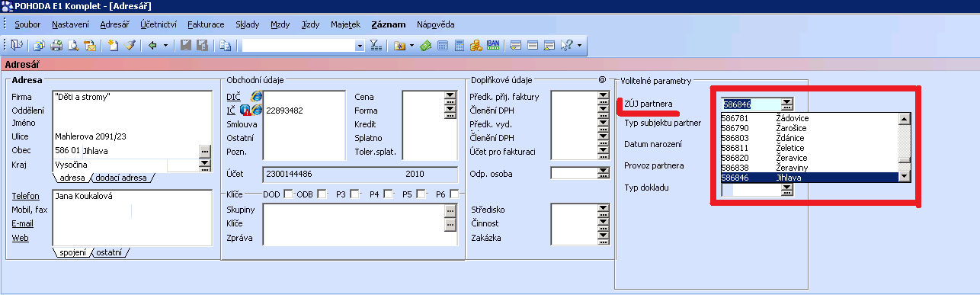Click the Firma input field
The width and height of the screenshot is (980, 295).
(132, 97)
